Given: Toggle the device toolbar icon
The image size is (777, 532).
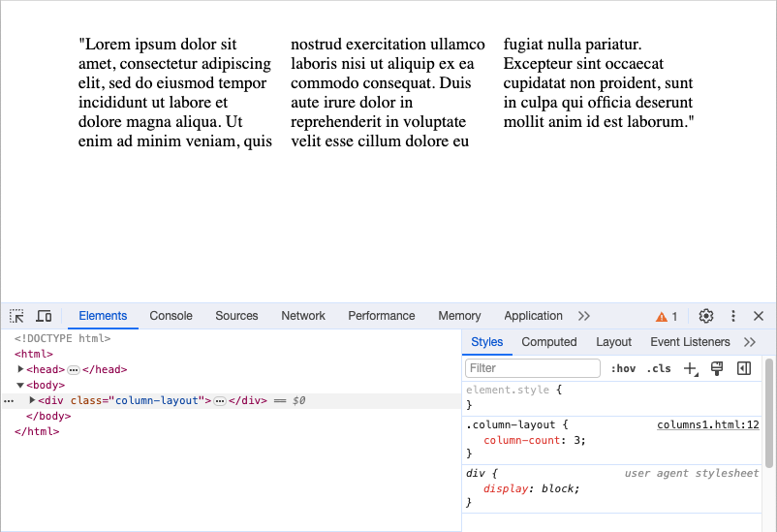Looking at the screenshot, I should point(44,316).
